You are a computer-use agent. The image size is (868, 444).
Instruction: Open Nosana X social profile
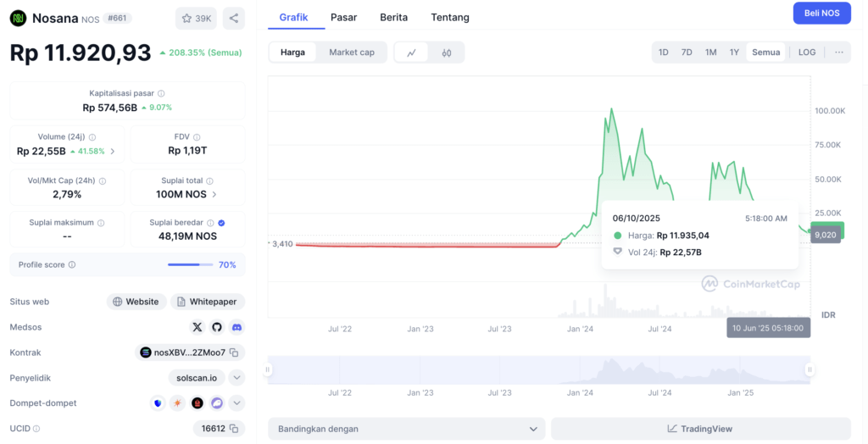[x=197, y=327]
